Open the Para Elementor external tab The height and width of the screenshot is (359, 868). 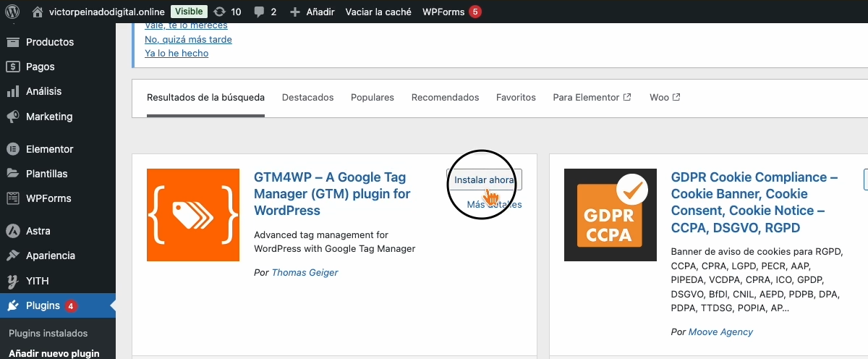point(592,98)
